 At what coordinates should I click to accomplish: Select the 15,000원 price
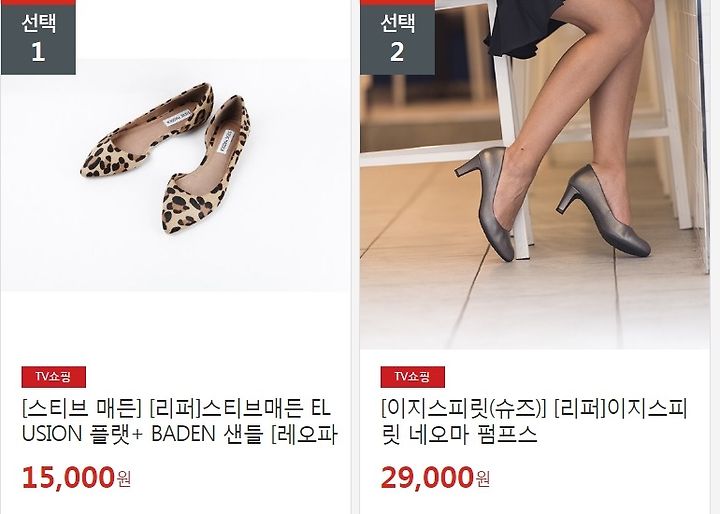coord(77,478)
